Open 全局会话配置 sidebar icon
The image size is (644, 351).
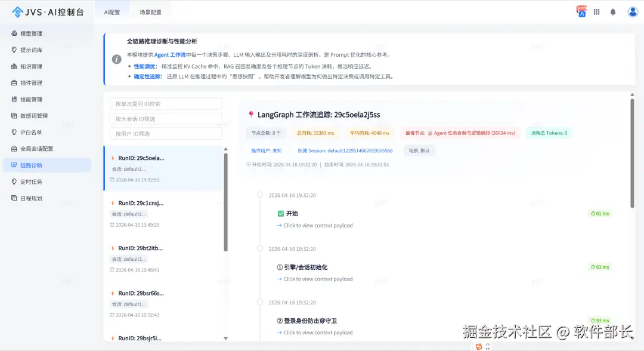click(14, 149)
